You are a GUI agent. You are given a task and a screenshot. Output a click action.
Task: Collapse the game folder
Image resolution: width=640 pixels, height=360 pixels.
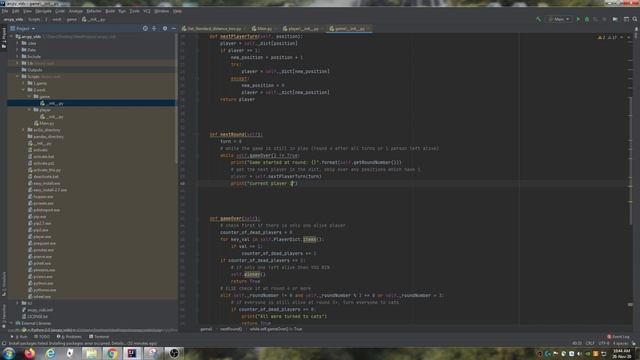pos(30,97)
